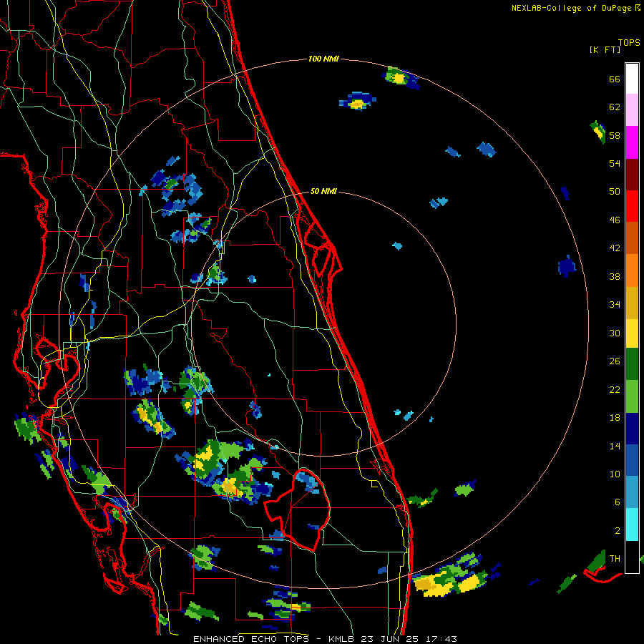Click the cyan 2 kft legend swatch
Screen dimensions: 644x644
point(632,525)
